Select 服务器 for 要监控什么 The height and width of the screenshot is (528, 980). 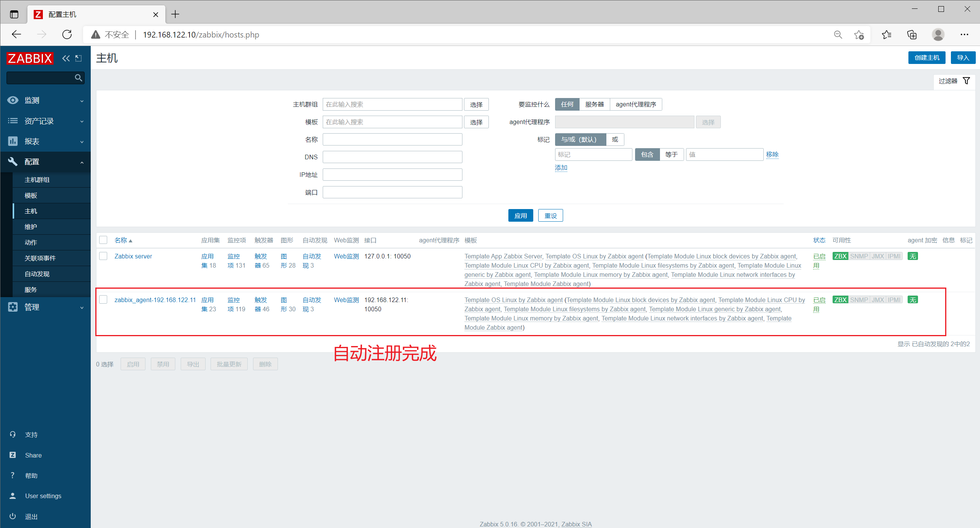click(x=595, y=105)
